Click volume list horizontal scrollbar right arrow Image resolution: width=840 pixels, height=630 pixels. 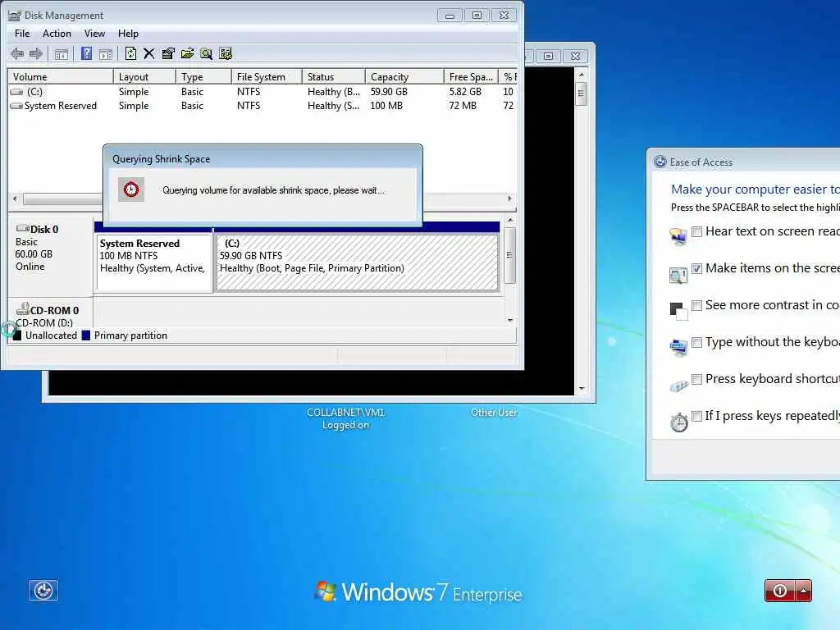(x=509, y=199)
